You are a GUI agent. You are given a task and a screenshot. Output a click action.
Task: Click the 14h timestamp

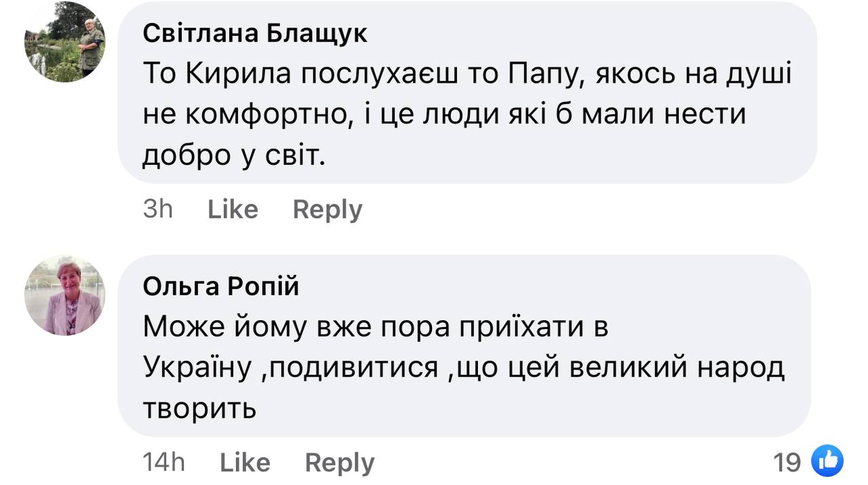tap(164, 463)
